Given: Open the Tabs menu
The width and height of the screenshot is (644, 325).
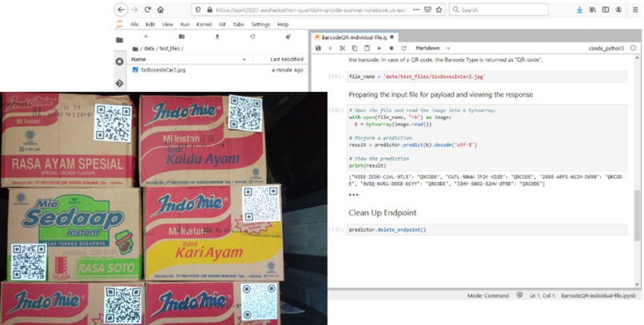Looking at the screenshot, I should pos(239,24).
